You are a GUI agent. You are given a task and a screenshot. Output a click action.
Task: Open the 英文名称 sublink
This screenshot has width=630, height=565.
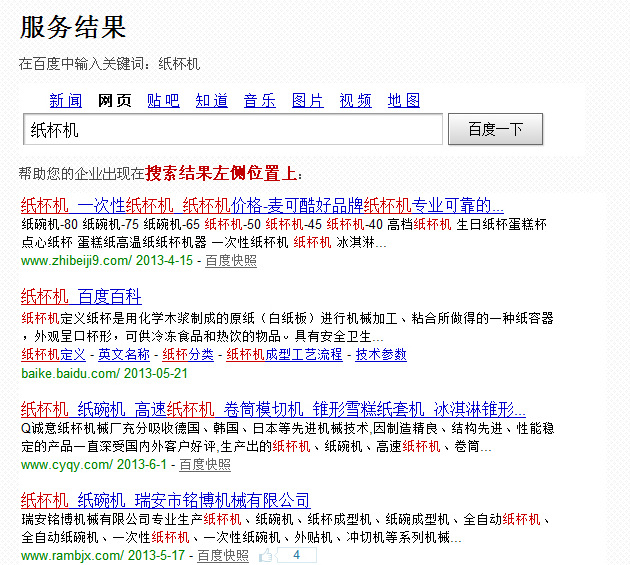124,354
